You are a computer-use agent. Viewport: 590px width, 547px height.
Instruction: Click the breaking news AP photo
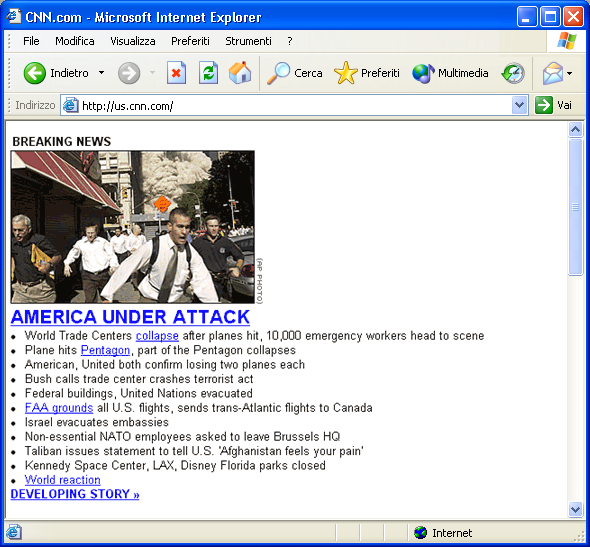click(132, 227)
